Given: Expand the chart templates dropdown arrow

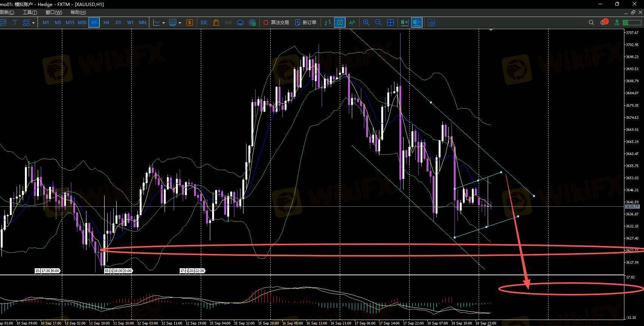Looking at the screenshot, I should point(180,23).
